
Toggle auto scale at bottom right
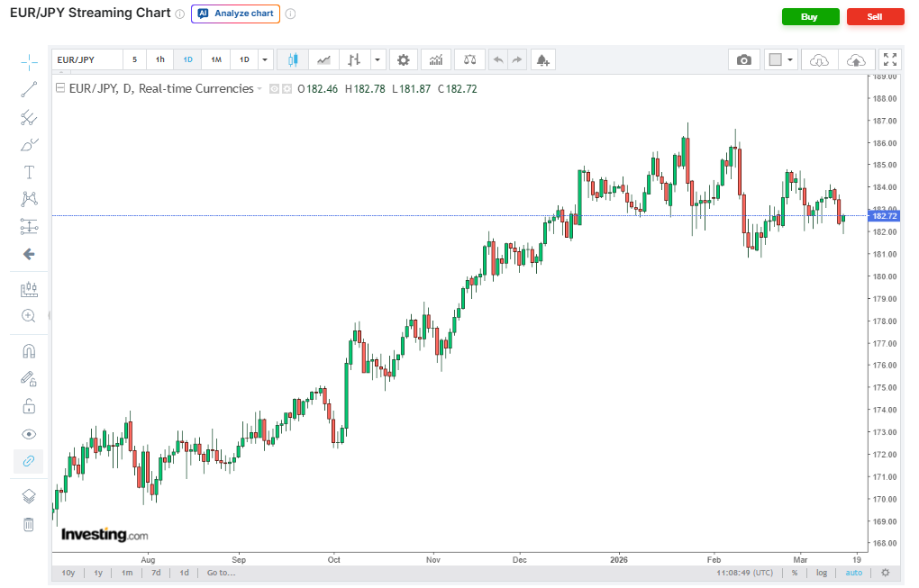(x=853, y=573)
